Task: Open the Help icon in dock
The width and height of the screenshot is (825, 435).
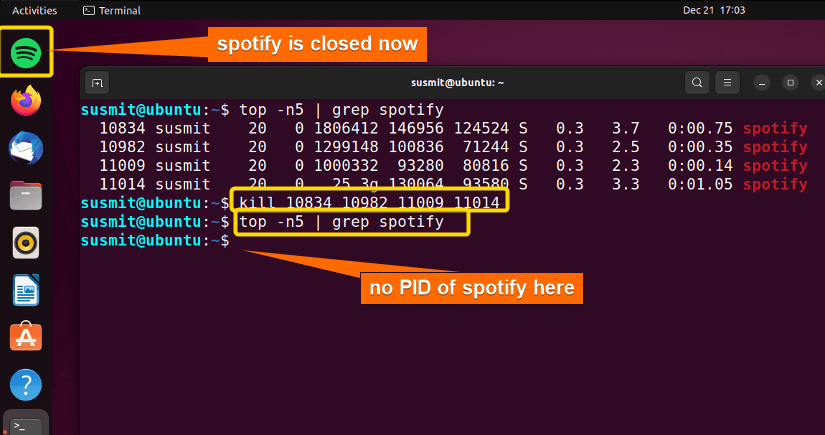Action: [x=26, y=385]
